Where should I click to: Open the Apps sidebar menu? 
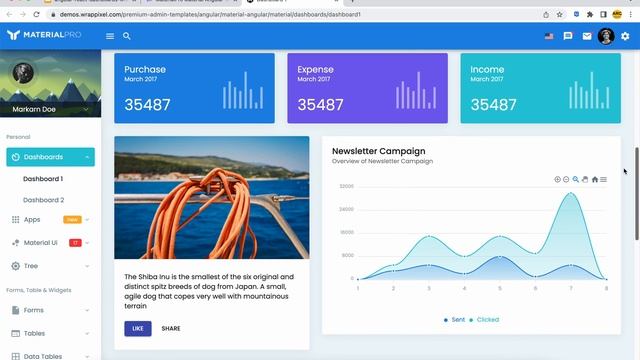(x=51, y=220)
